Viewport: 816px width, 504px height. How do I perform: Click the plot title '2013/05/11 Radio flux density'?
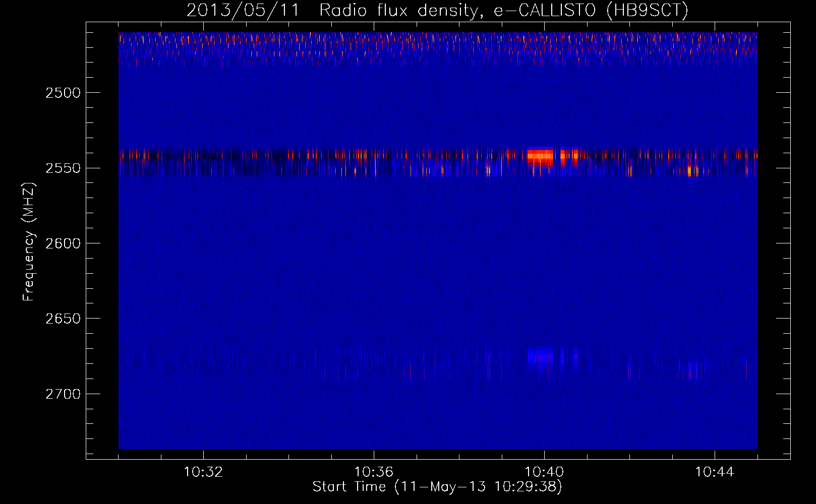pos(437,10)
